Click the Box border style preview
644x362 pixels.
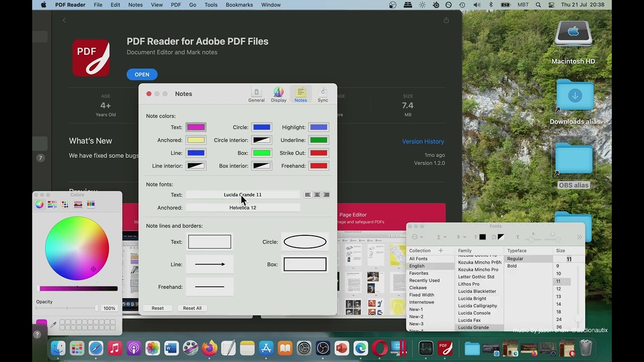click(x=305, y=264)
